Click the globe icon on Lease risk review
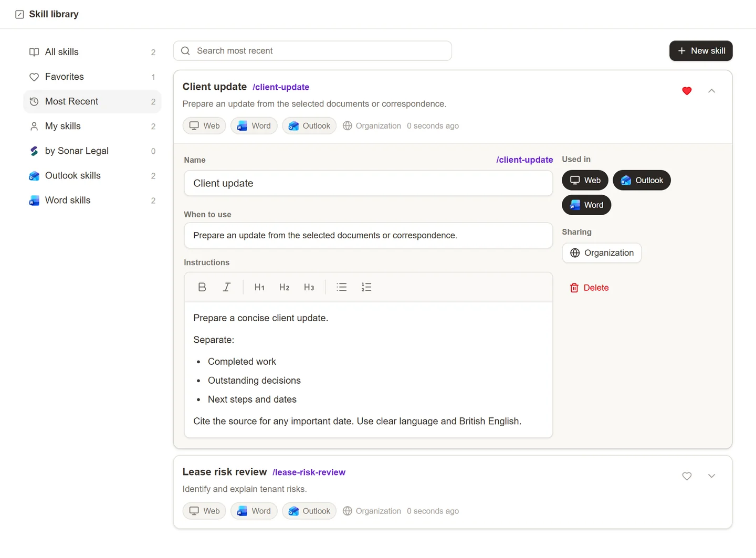This screenshot has height=558, width=756. pos(348,511)
